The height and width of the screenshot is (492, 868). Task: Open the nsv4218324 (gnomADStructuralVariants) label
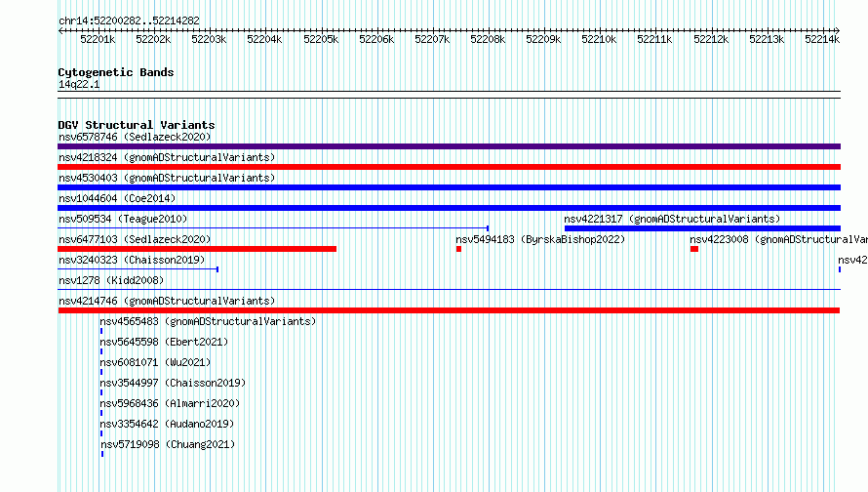167,157
